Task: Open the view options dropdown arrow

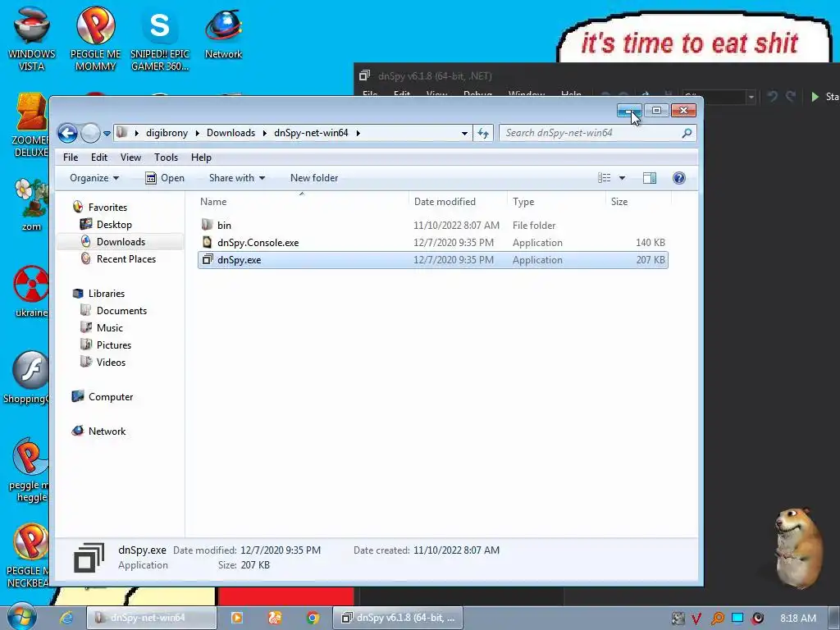Action: pyautogui.click(x=622, y=178)
